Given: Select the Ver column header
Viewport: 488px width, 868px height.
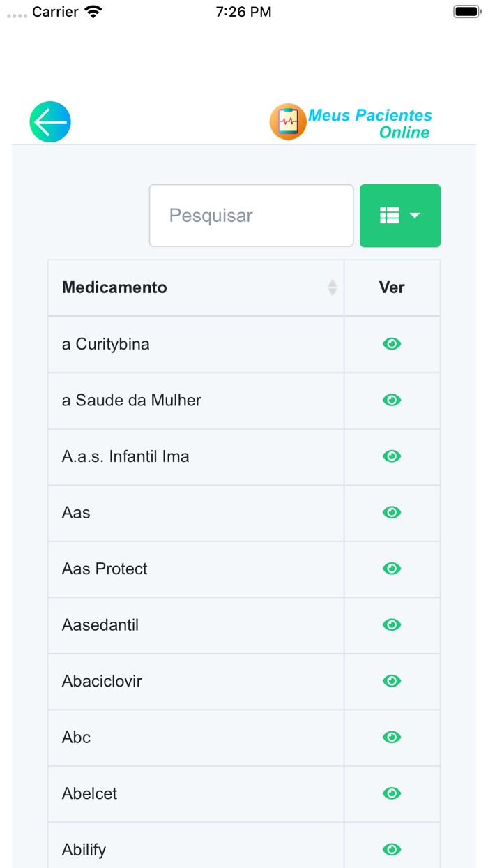Looking at the screenshot, I should click(392, 287).
